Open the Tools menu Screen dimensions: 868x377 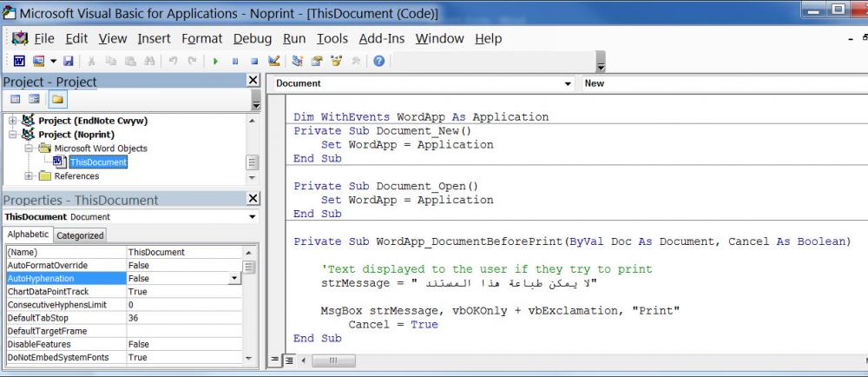(x=332, y=38)
